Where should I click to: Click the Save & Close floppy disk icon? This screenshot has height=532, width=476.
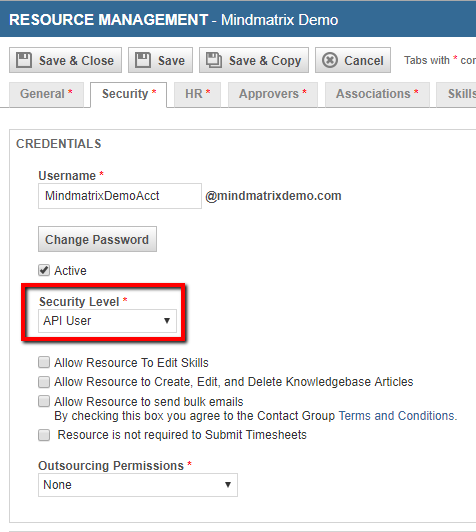pyautogui.click(x=24, y=60)
